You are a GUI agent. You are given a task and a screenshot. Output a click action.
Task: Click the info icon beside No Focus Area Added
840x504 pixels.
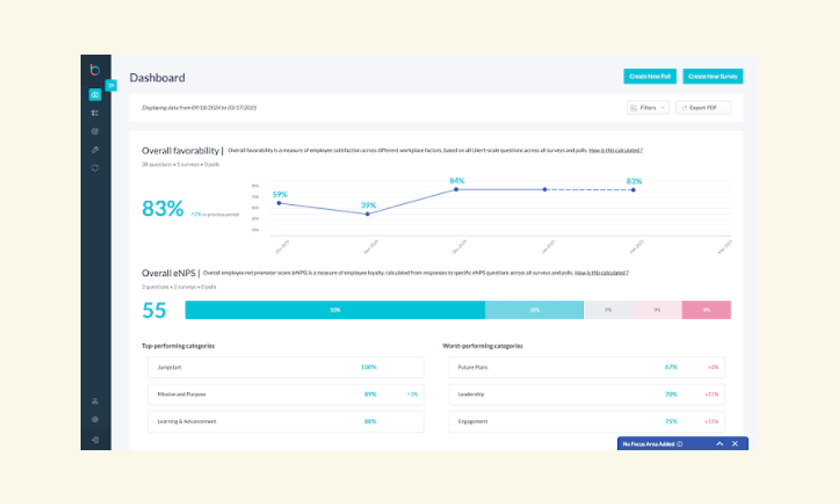(x=680, y=444)
